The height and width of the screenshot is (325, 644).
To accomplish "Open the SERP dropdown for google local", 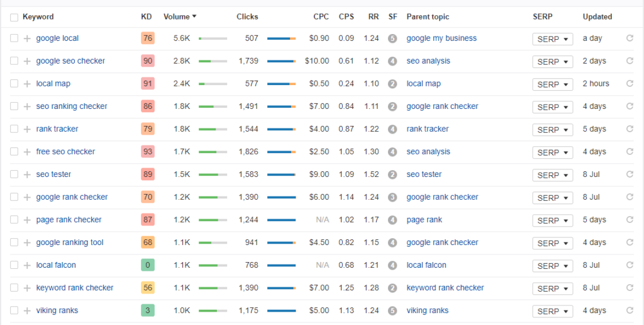I will tap(552, 39).
